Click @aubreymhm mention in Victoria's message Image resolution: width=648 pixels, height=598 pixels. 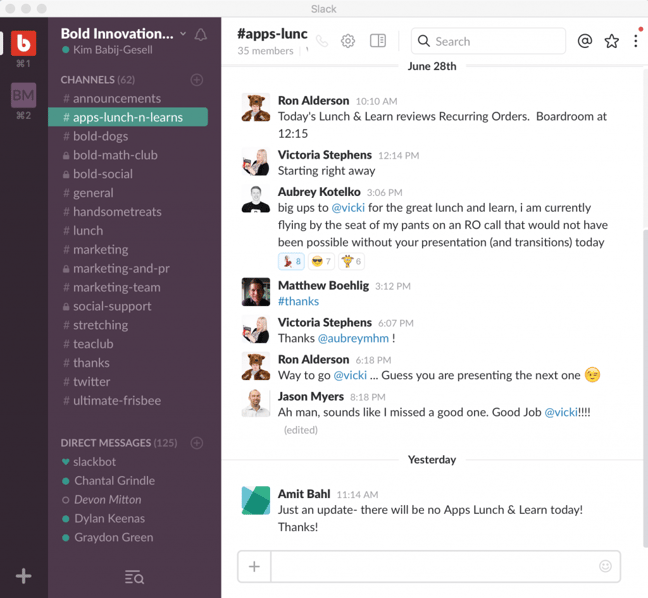coord(353,338)
